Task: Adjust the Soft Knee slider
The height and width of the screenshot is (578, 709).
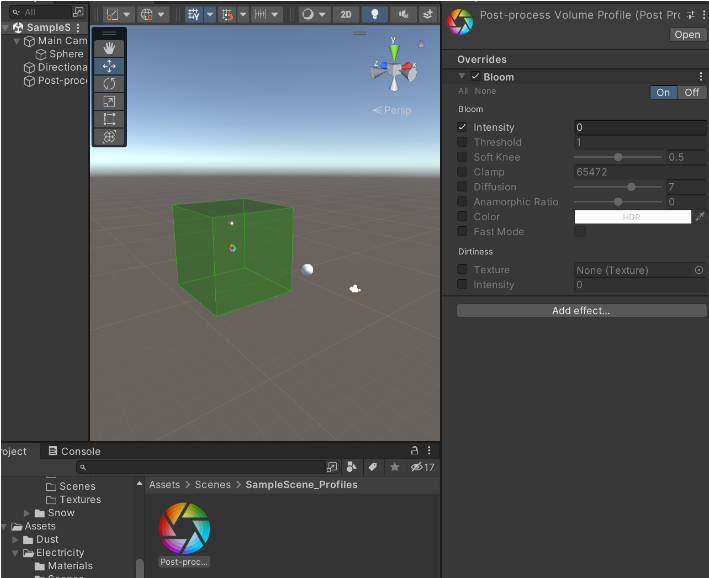Action: pyautogui.click(x=618, y=157)
